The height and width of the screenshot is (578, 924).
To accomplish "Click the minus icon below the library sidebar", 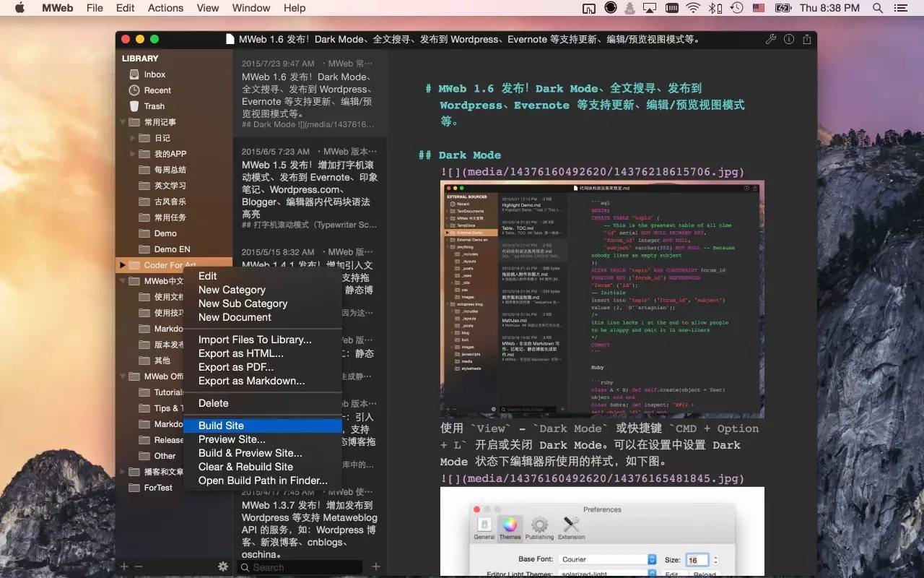I will coord(139,567).
